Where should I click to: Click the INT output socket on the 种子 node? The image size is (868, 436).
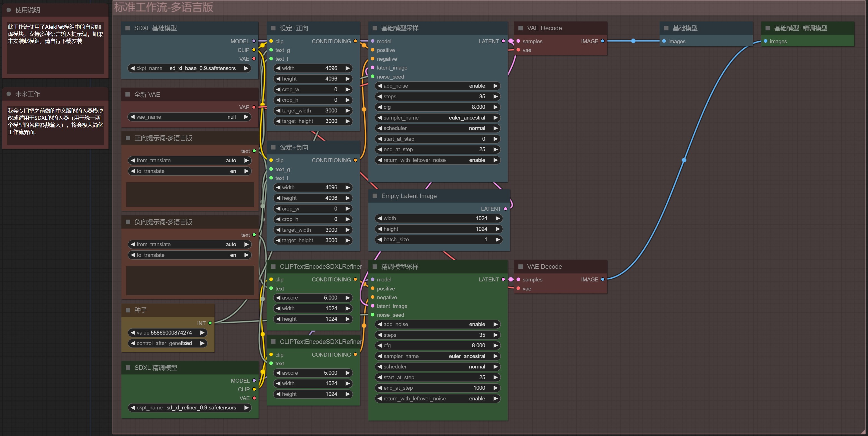tap(210, 323)
